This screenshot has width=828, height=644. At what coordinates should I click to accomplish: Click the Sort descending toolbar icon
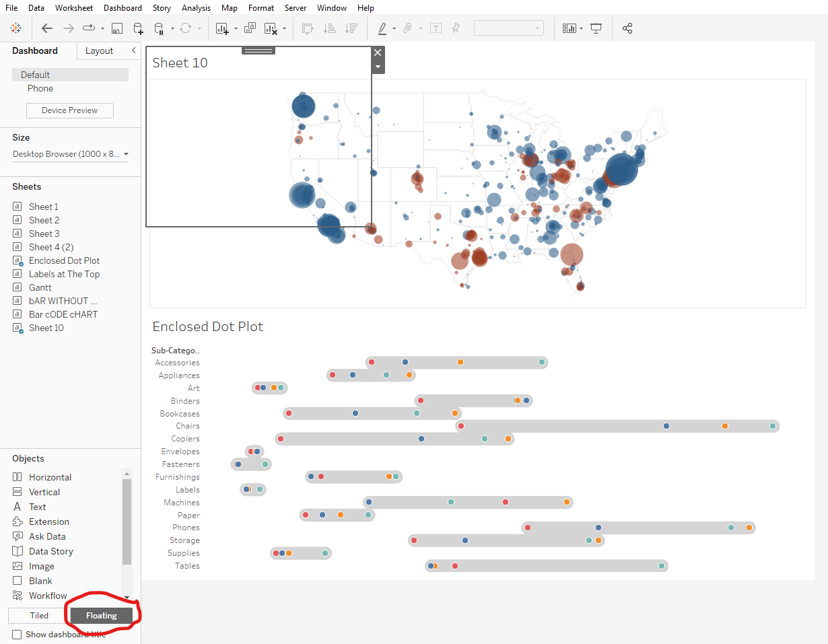coord(351,28)
